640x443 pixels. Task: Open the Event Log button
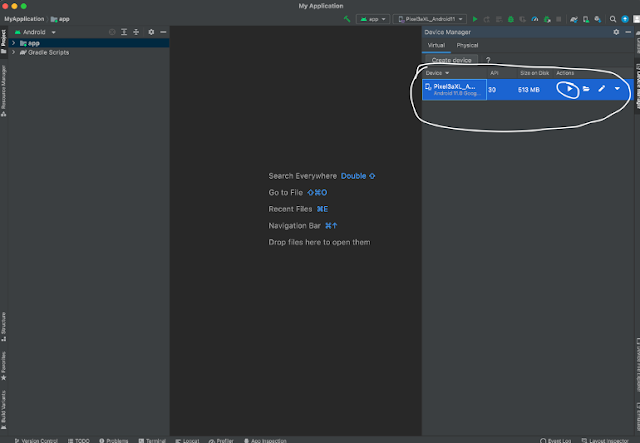coord(556,441)
